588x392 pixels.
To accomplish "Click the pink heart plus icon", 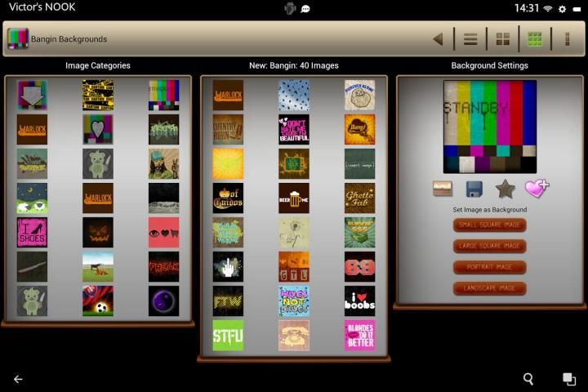I will 537,189.
